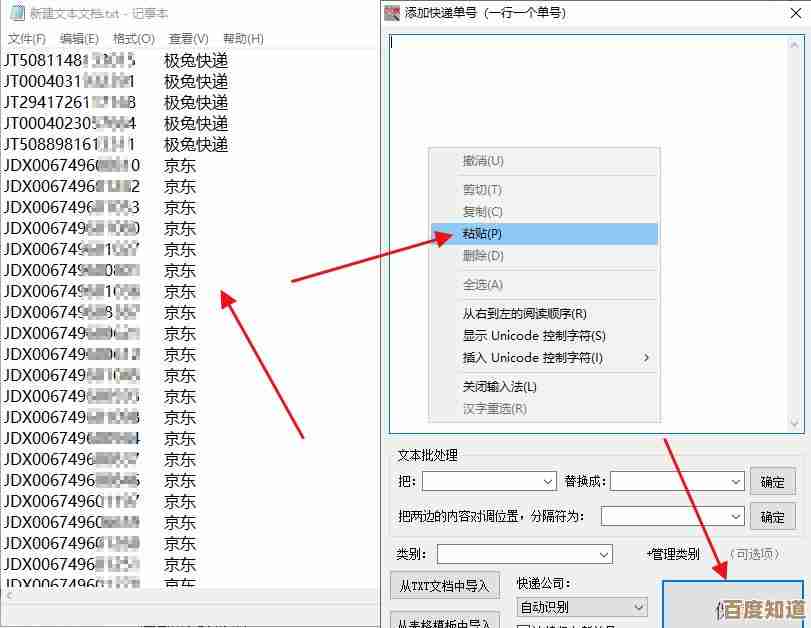Open the 帮助(H) menu in Notepad

coord(243,38)
